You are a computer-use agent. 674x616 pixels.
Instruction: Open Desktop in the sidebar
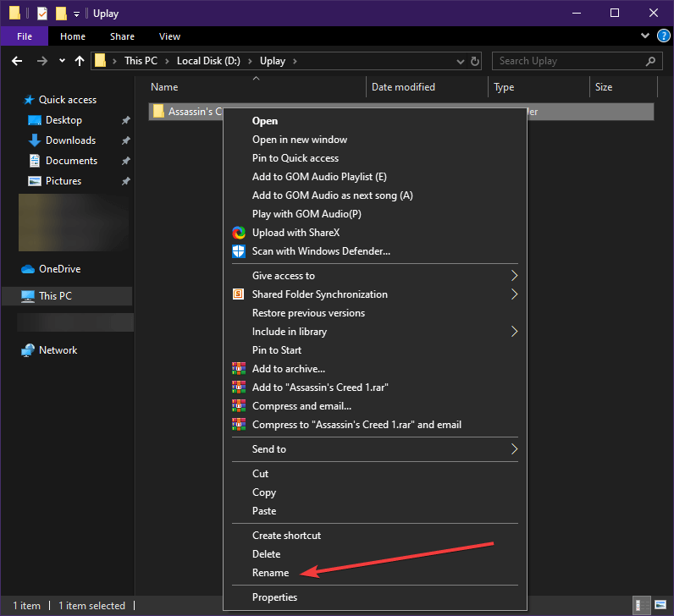click(64, 120)
